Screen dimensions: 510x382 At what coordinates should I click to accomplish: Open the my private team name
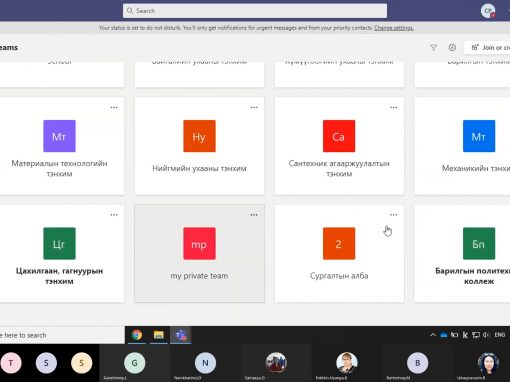pyautogui.click(x=199, y=276)
